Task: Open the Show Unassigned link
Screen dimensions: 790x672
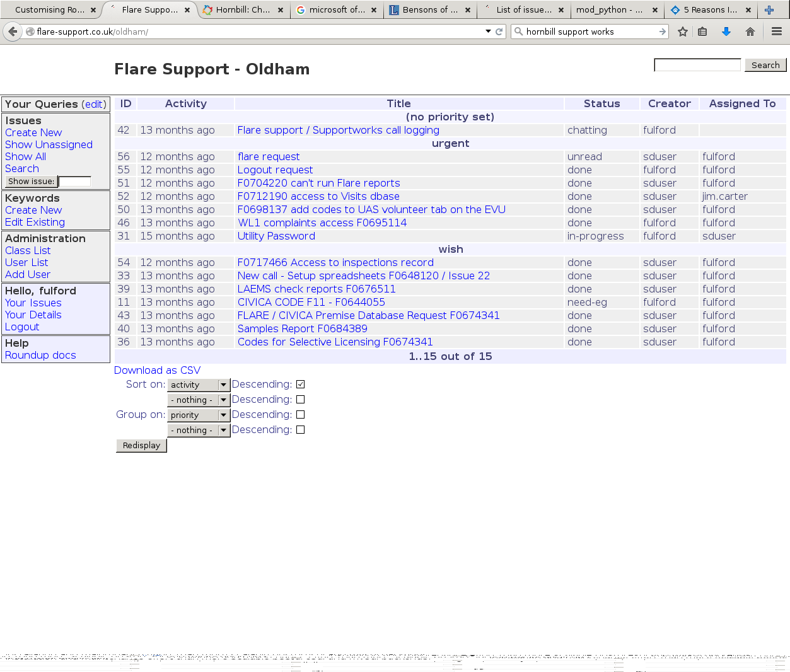Action: [49, 144]
